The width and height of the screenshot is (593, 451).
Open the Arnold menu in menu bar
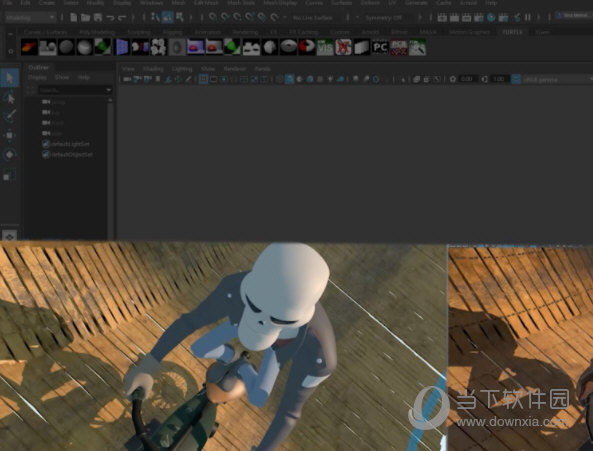pyautogui.click(x=468, y=3)
